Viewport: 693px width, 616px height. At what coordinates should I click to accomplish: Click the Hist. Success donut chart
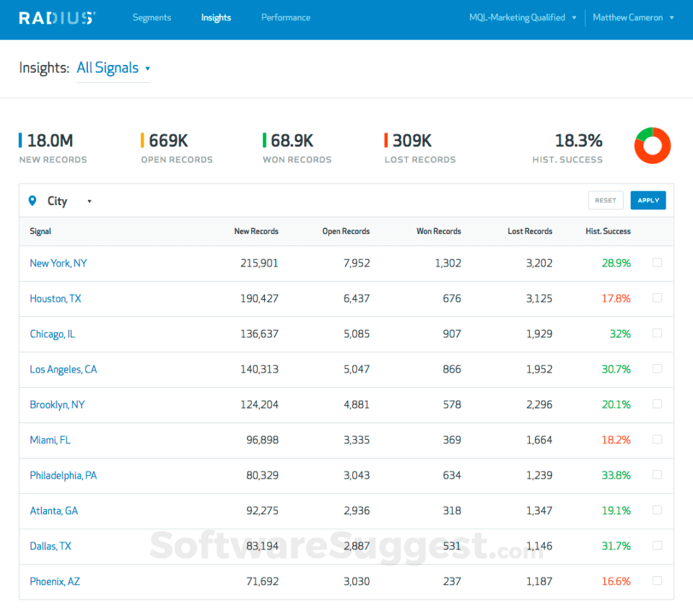point(652,146)
